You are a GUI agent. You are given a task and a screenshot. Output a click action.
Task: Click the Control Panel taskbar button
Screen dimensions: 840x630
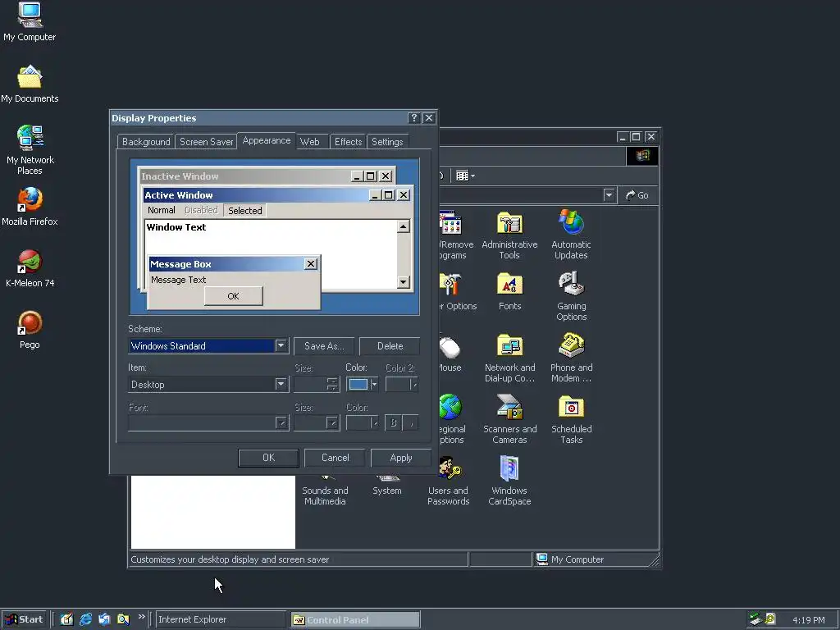[354, 620]
